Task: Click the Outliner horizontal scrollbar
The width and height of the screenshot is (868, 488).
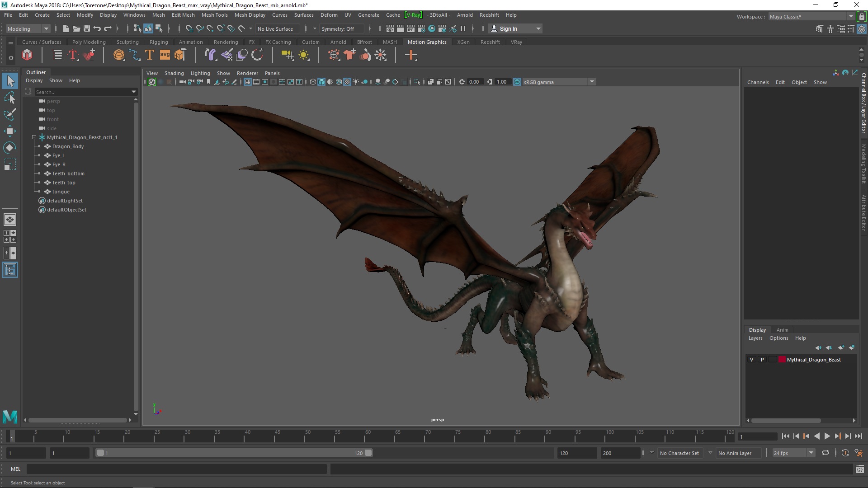Action: pyautogui.click(x=77, y=420)
